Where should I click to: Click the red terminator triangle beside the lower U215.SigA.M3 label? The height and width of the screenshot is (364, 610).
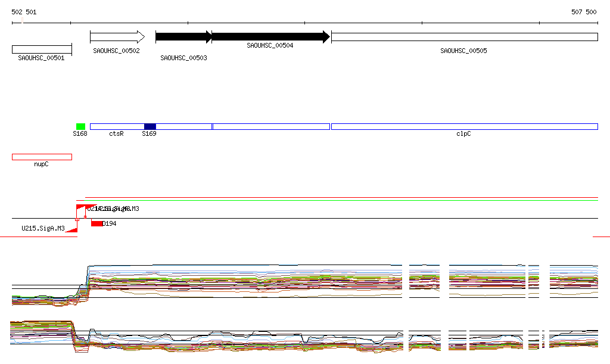(72, 230)
